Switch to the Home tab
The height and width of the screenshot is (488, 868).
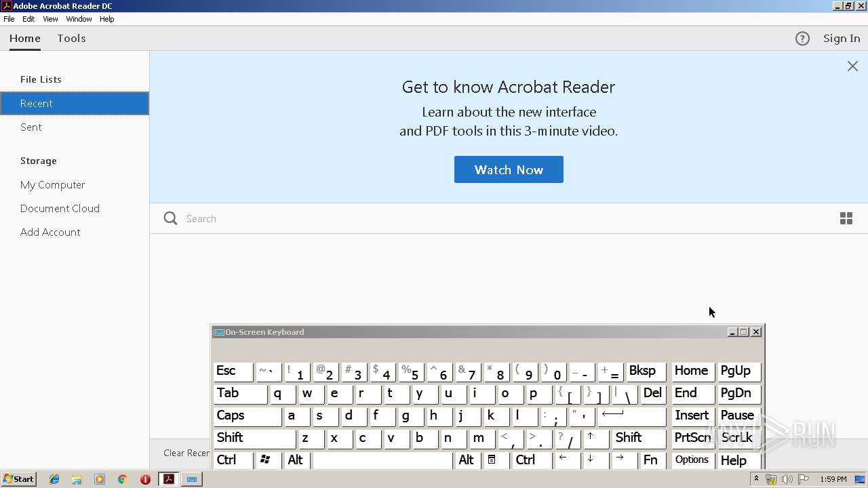click(25, 39)
